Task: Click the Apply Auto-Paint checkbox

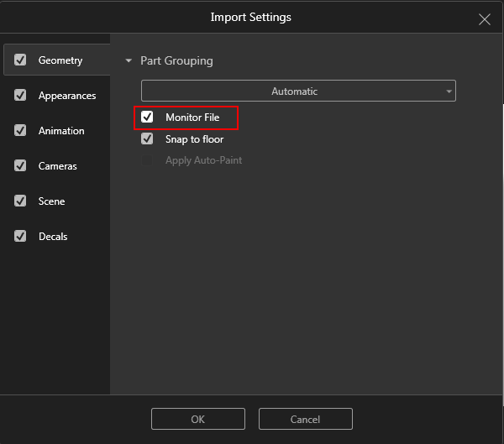Action: pos(147,160)
